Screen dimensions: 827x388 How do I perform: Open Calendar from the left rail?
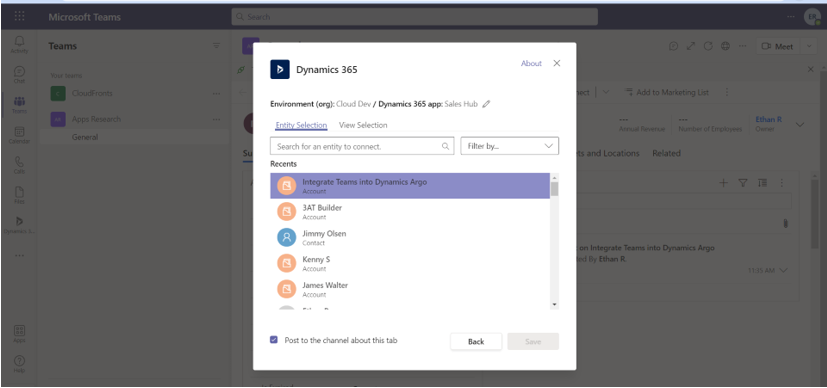click(x=20, y=135)
